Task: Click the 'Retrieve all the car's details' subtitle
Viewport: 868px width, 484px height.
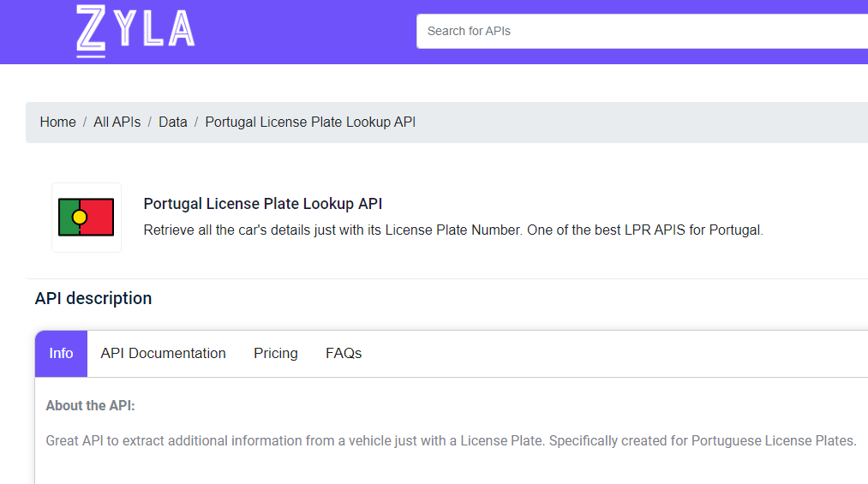Action: click(x=453, y=230)
